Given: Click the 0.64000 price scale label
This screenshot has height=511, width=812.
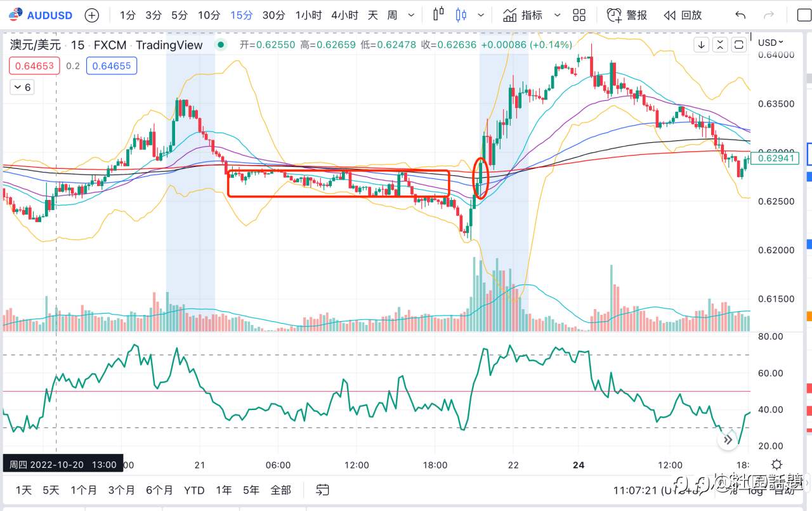Looking at the screenshot, I should pyautogui.click(x=776, y=55).
